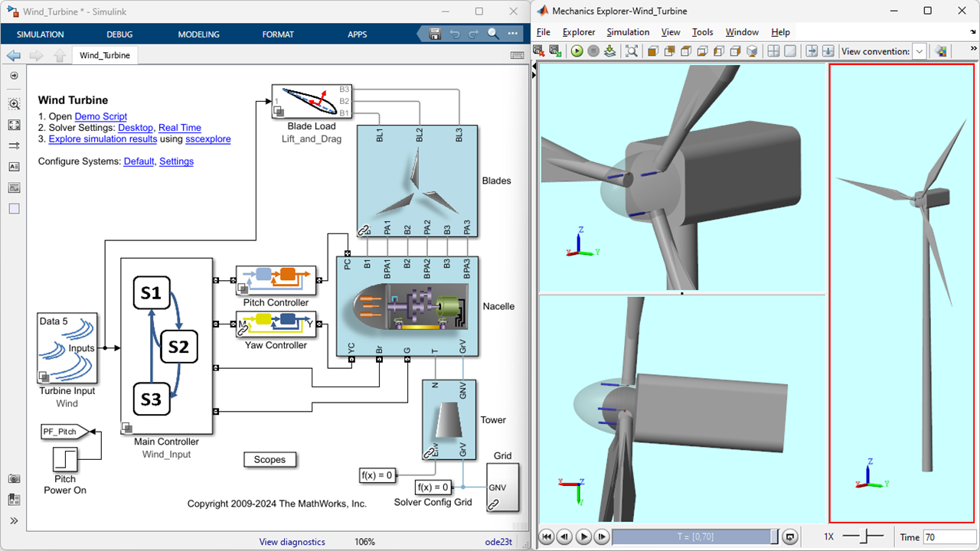Toggle the Pitch Power On switch block
Viewport: 980px width, 551px height.
[x=65, y=460]
